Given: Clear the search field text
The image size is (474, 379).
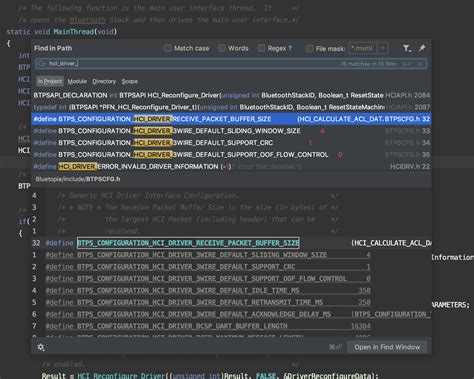Looking at the screenshot, I should (421, 64).
